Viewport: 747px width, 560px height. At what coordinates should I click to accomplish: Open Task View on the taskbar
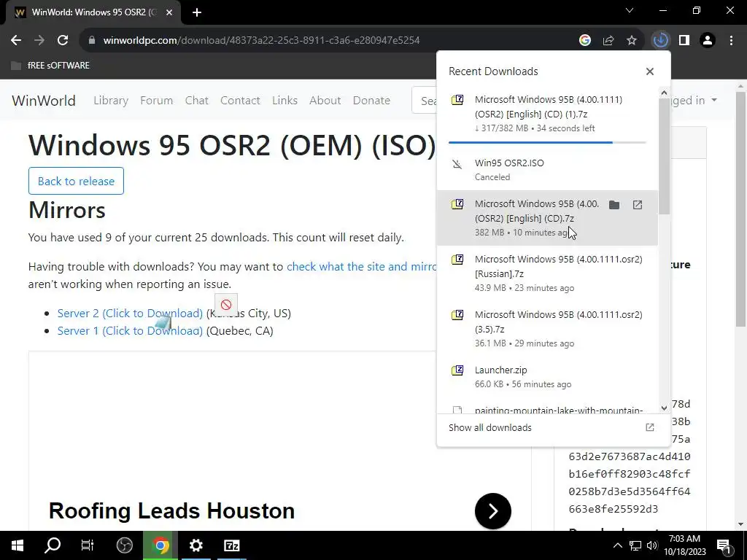[88, 545]
